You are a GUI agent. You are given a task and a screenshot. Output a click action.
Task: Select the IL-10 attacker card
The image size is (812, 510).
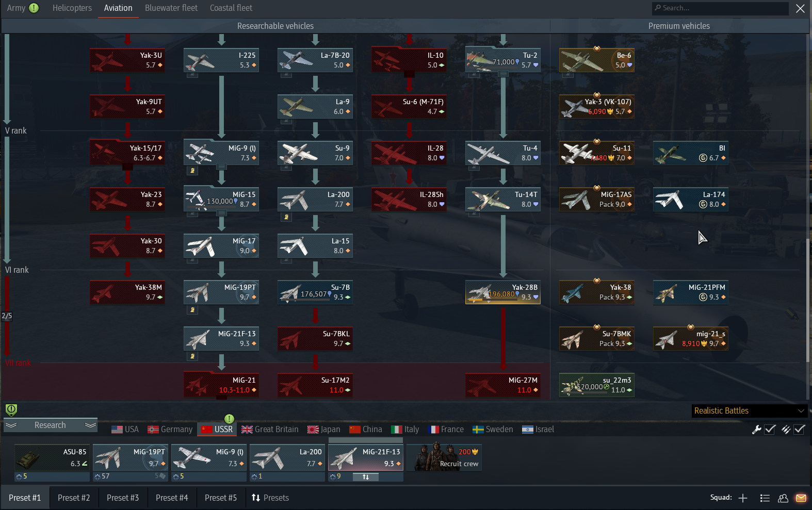409,60
